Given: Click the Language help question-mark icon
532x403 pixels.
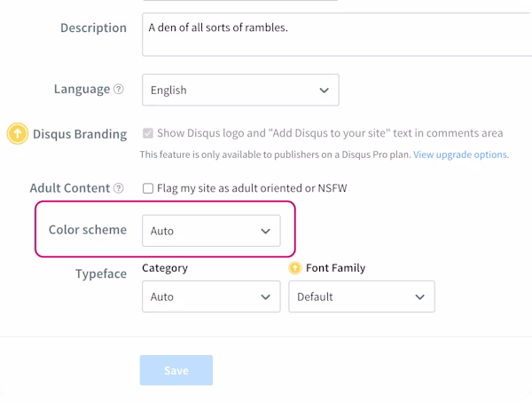Looking at the screenshot, I should pos(119,90).
